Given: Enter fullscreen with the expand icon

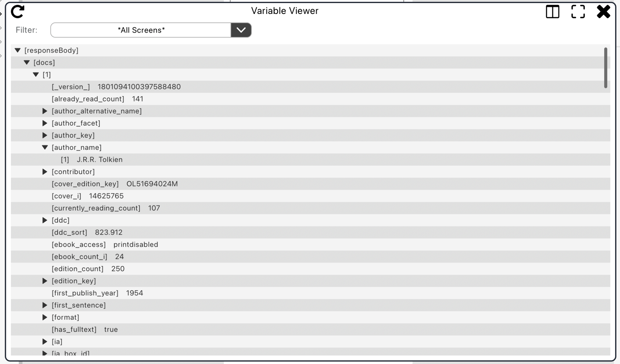Looking at the screenshot, I should (x=578, y=12).
